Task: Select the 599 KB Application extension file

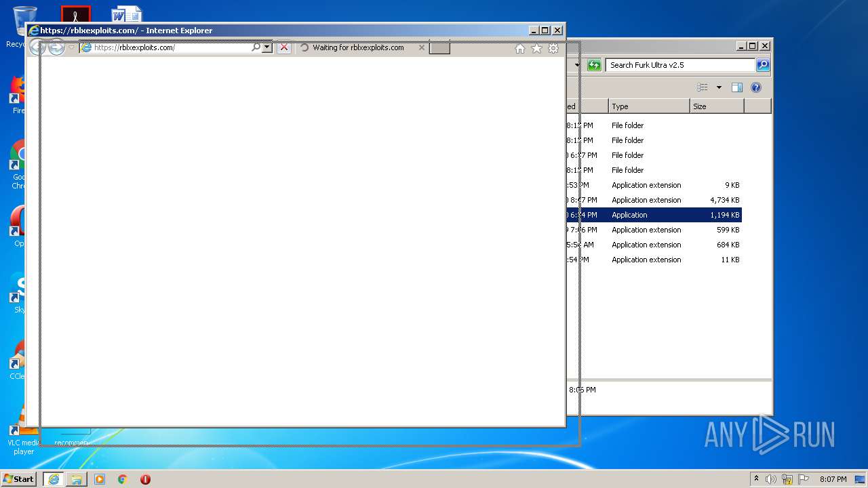Action: [x=654, y=230]
